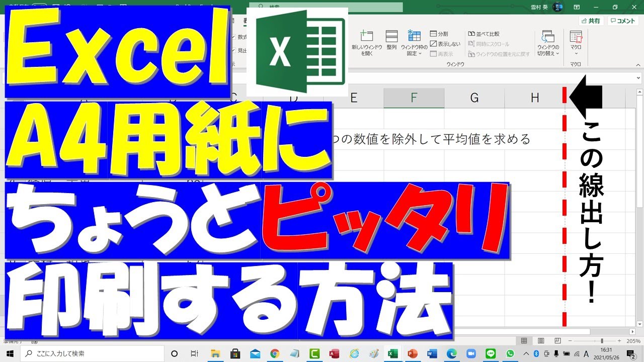Open Microsoft Edge from the taskbar
The image size is (644, 362).
(x=451, y=353)
